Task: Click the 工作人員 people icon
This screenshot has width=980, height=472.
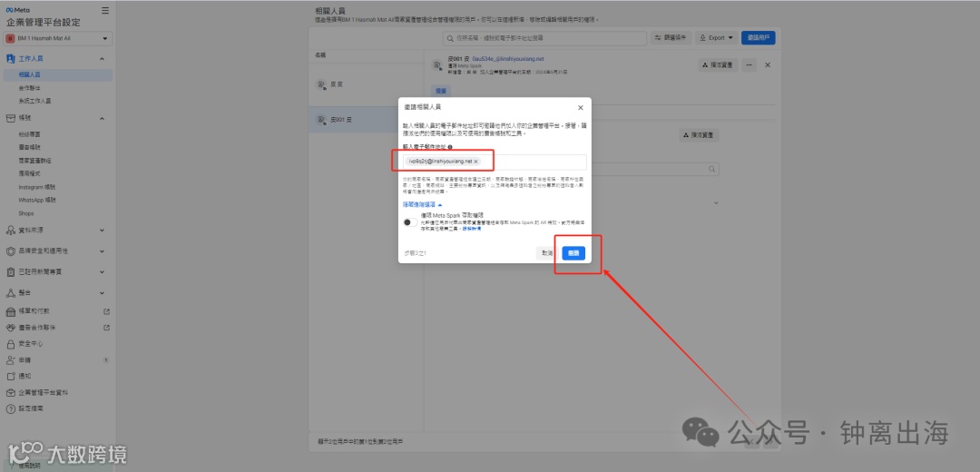Action: [x=10, y=59]
